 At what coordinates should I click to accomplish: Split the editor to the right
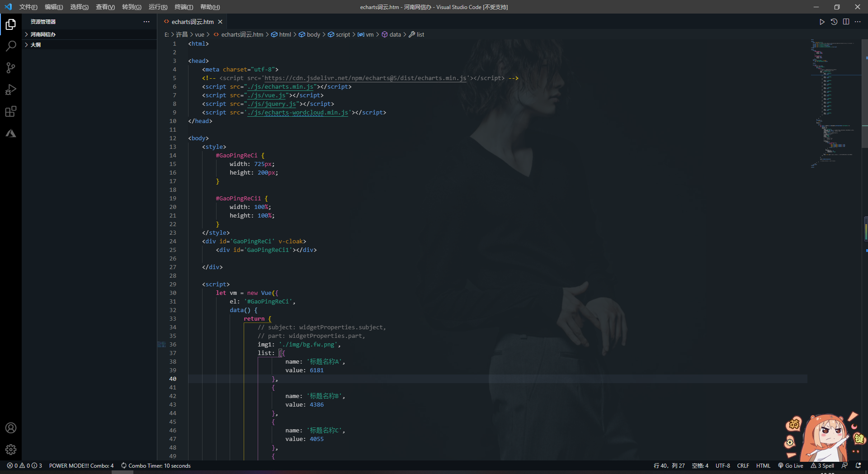click(846, 22)
